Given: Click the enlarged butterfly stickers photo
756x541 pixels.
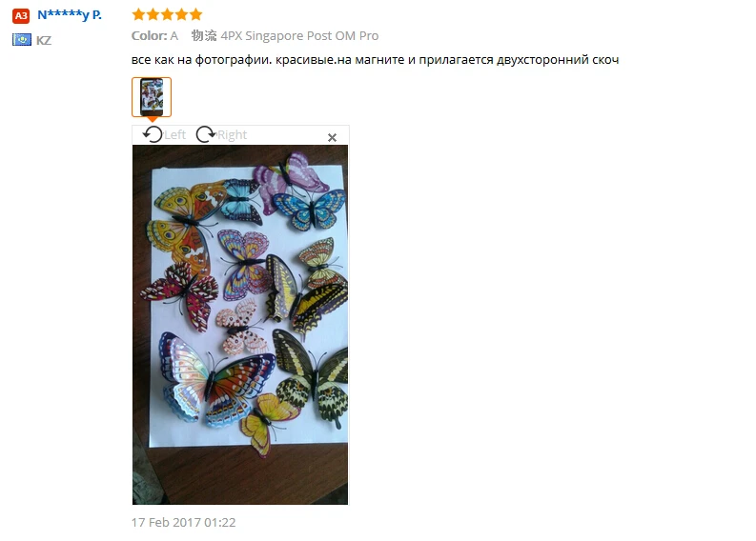Looking at the screenshot, I should tap(240, 325).
